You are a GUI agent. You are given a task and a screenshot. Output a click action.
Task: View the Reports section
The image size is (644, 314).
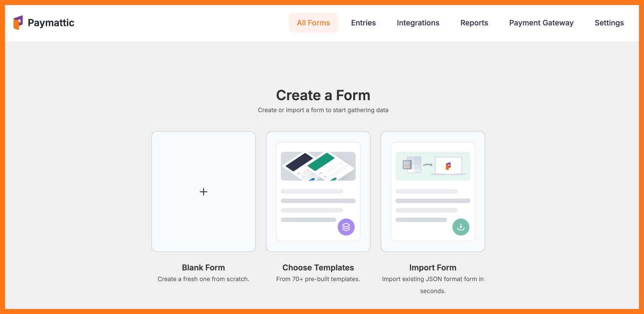click(x=474, y=22)
